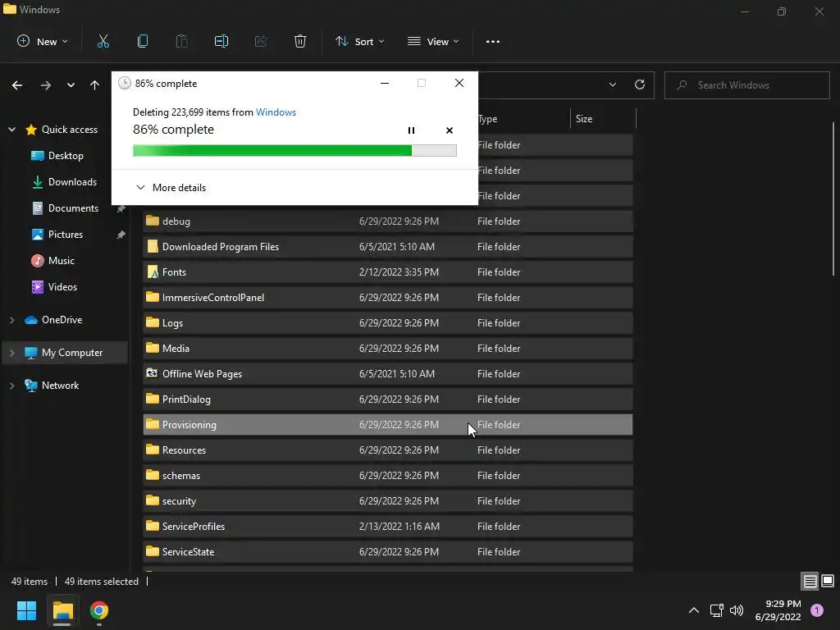Expand the Network tree node

click(11, 386)
